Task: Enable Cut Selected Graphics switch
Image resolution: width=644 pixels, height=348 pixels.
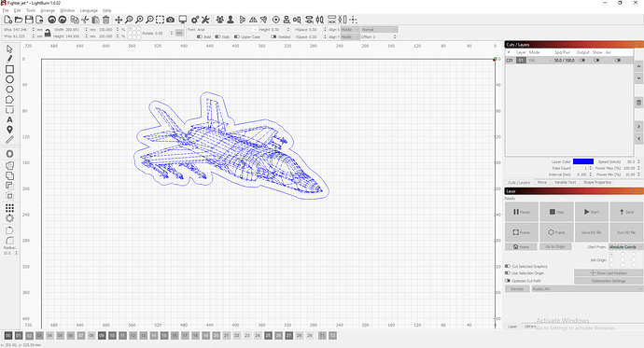Action: tap(508, 266)
